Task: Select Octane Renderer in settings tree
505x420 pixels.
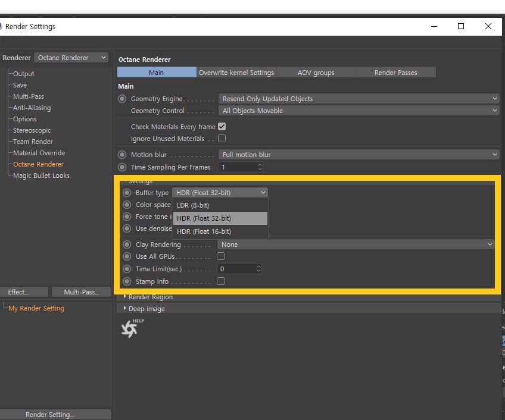Action: click(38, 164)
